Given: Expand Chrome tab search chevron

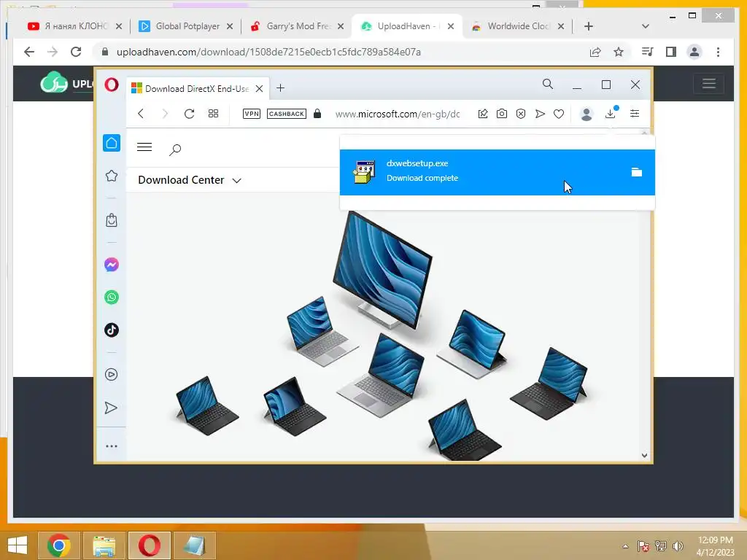Looking at the screenshot, I should coord(646,26).
